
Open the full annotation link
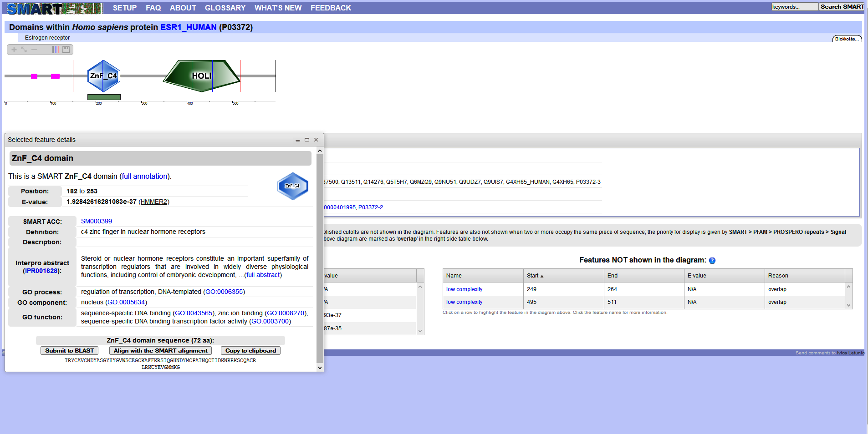coord(145,177)
